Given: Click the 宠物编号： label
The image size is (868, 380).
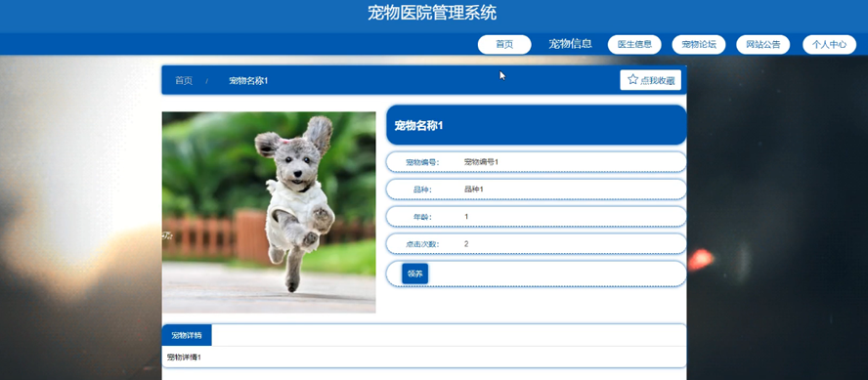Looking at the screenshot, I should pos(422,162).
